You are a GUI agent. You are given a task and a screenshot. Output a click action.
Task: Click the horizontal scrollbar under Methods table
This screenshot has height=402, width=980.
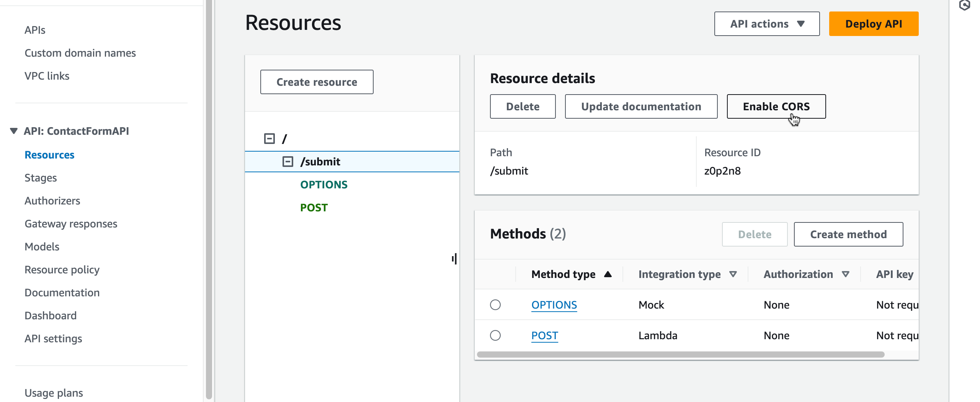[x=681, y=355]
